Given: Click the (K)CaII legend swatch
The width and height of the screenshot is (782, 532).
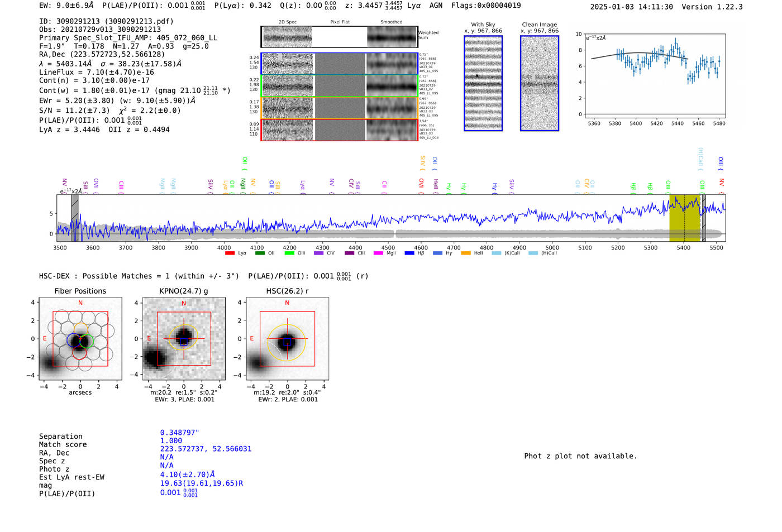Looking at the screenshot, I should coord(497,253).
